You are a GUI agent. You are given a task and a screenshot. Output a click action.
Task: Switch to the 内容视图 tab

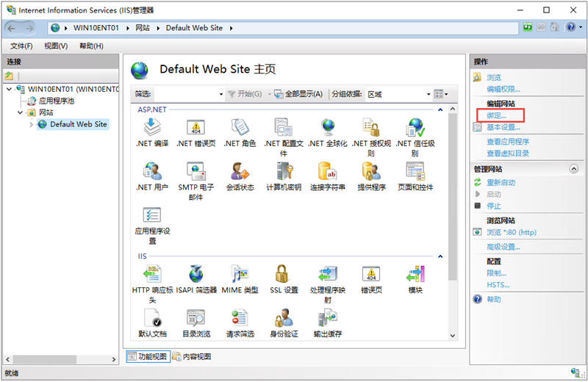pyautogui.click(x=192, y=356)
